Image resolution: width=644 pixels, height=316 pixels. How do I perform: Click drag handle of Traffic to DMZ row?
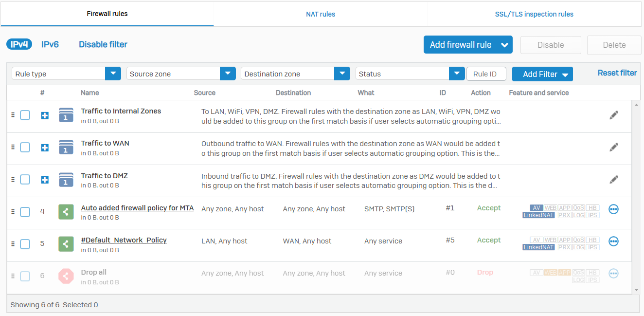(x=13, y=179)
